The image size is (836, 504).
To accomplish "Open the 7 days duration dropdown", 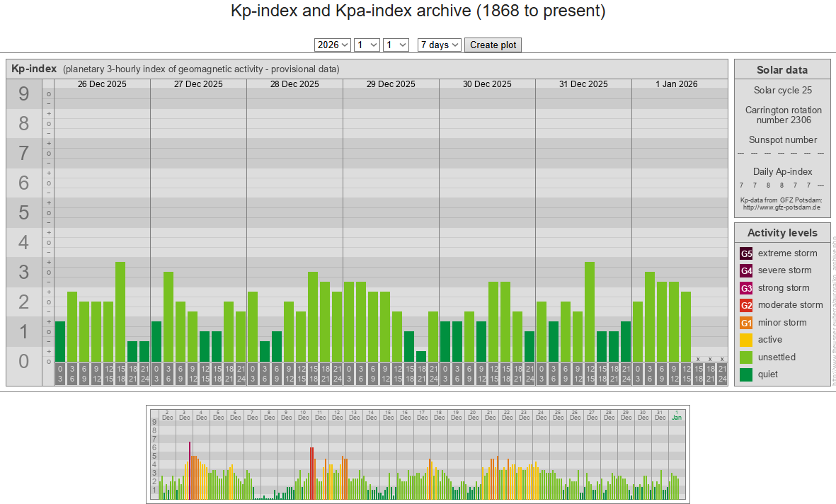I will [x=440, y=45].
